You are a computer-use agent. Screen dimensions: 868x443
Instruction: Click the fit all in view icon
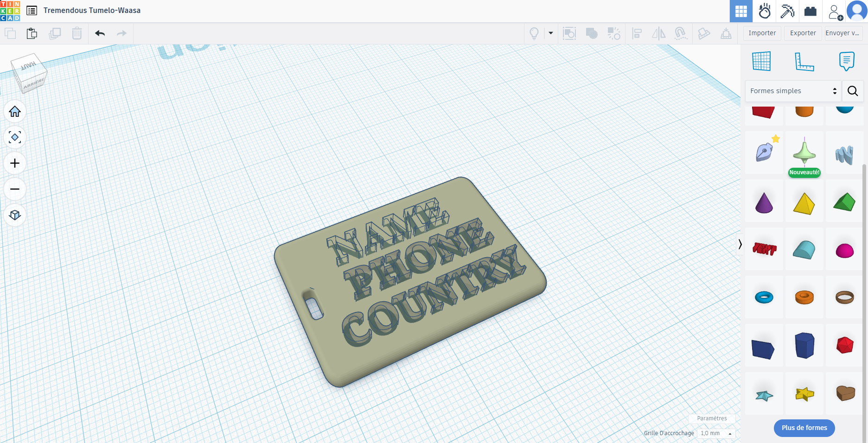click(15, 138)
